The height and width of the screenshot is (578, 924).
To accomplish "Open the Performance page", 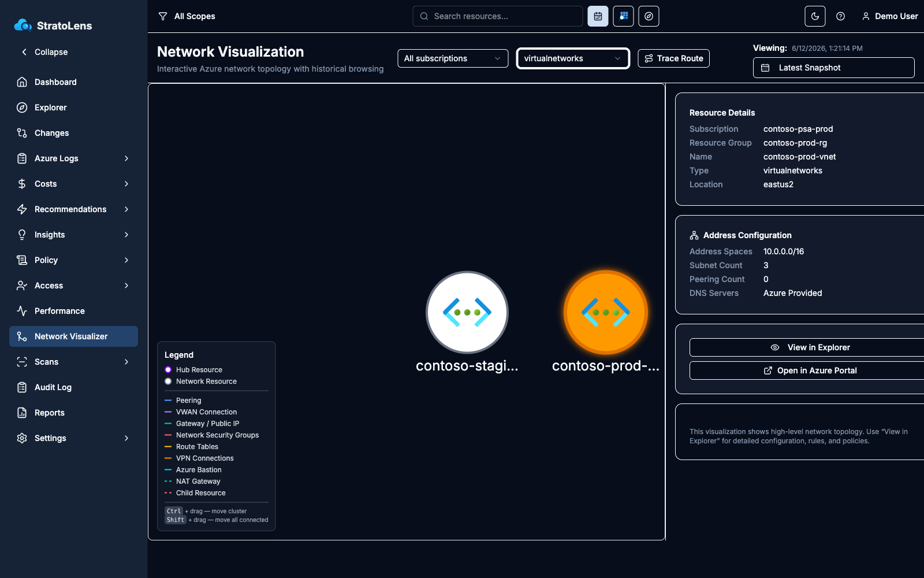I will pyautogui.click(x=73, y=311).
